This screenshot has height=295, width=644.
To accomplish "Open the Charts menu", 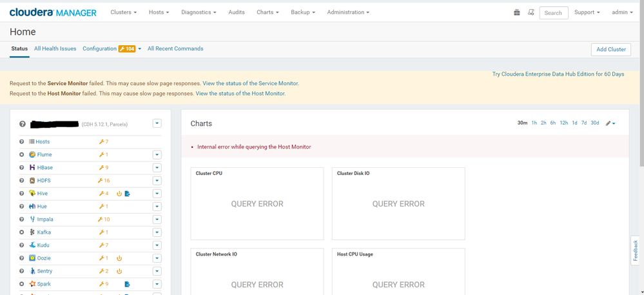I will click(x=268, y=12).
